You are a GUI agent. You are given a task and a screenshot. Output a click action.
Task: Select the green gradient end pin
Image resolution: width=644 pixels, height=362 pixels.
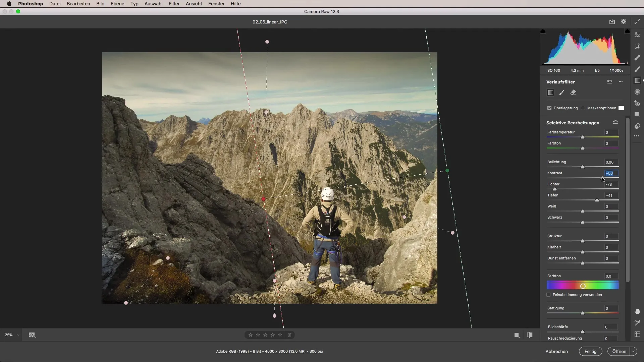click(x=447, y=171)
